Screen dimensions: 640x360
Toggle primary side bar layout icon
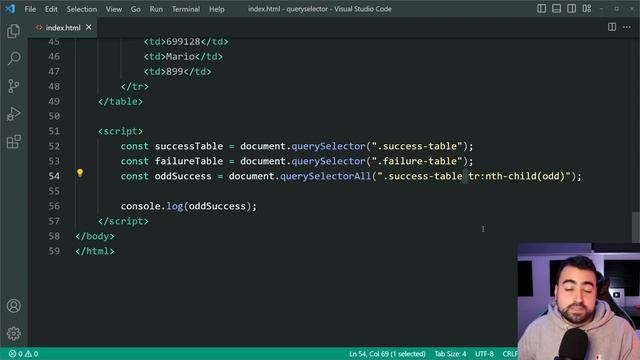541,9
